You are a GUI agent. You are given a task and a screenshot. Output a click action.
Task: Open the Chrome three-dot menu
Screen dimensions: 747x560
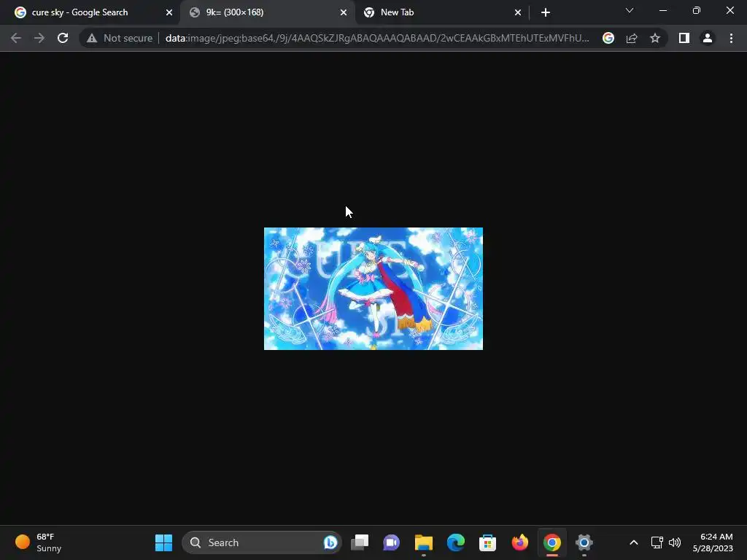[x=731, y=38]
